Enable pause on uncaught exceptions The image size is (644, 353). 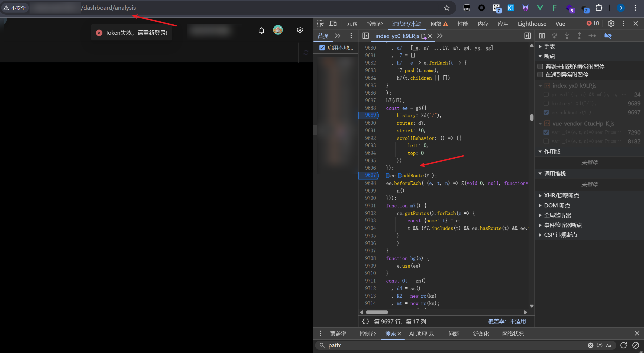pos(540,66)
